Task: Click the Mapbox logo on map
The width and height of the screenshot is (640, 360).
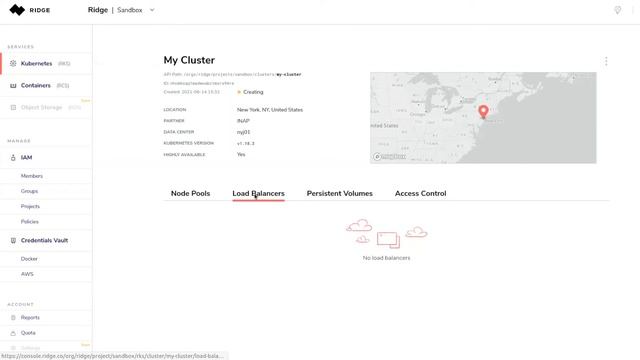Action: [x=389, y=157]
